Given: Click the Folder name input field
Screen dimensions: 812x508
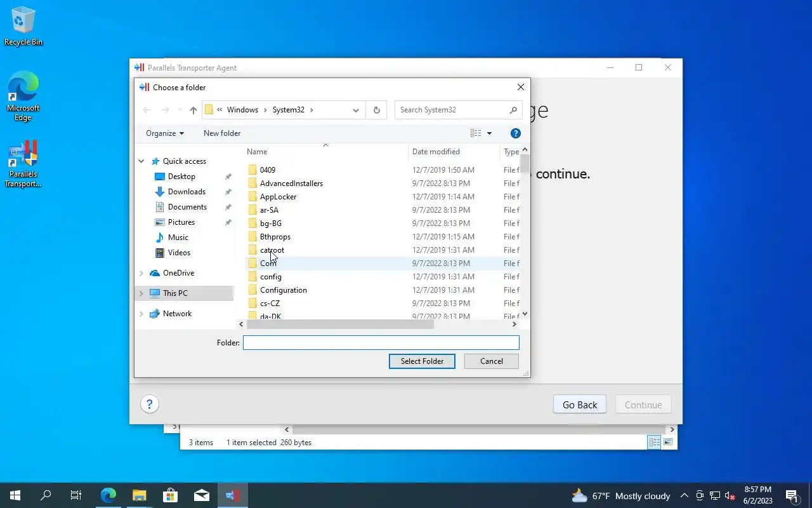Looking at the screenshot, I should [x=381, y=343].
